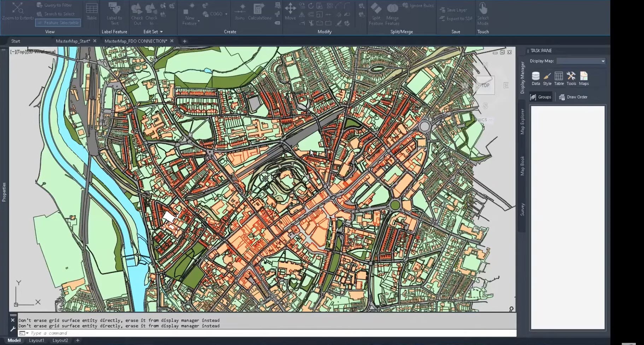Image resolution: width=644 pixels, height=345 pixels.
Task: Switch to Draw Order view
Action: pos(573,97)
